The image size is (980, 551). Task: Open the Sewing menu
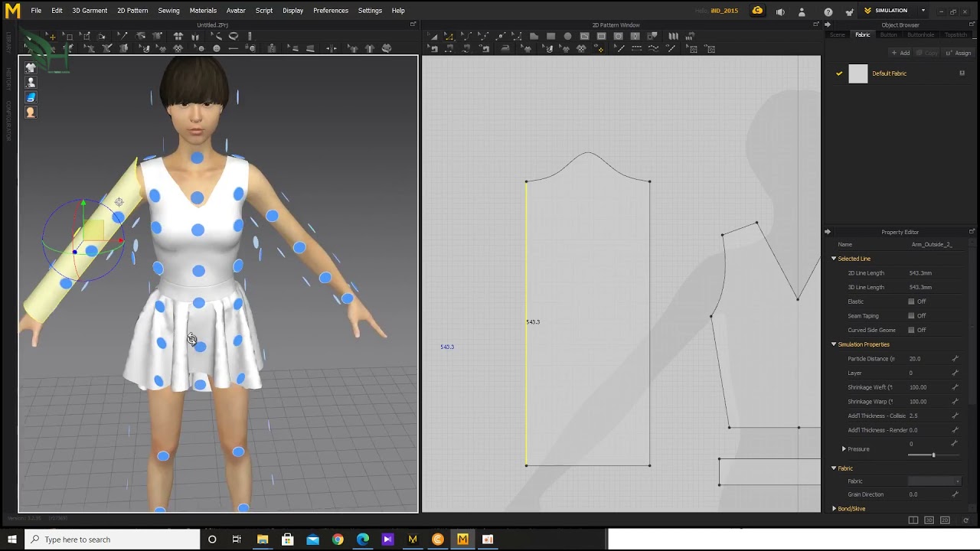pos(168,11)
